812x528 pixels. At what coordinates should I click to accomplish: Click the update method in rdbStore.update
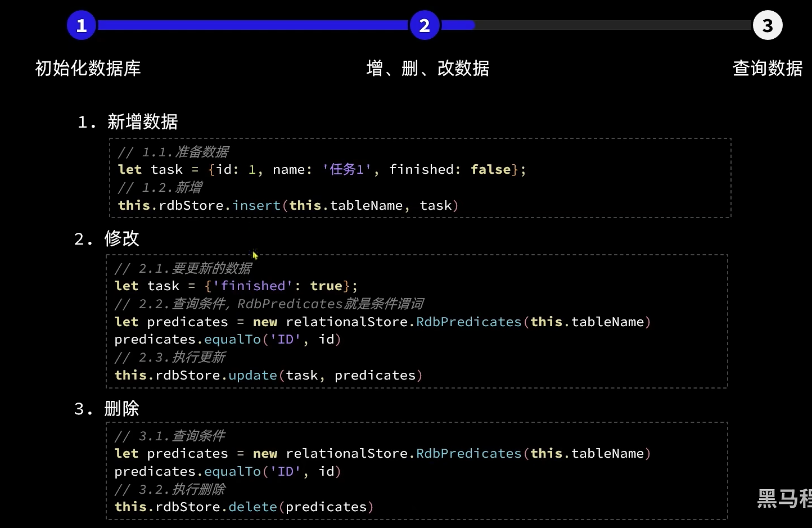(252, 375)
